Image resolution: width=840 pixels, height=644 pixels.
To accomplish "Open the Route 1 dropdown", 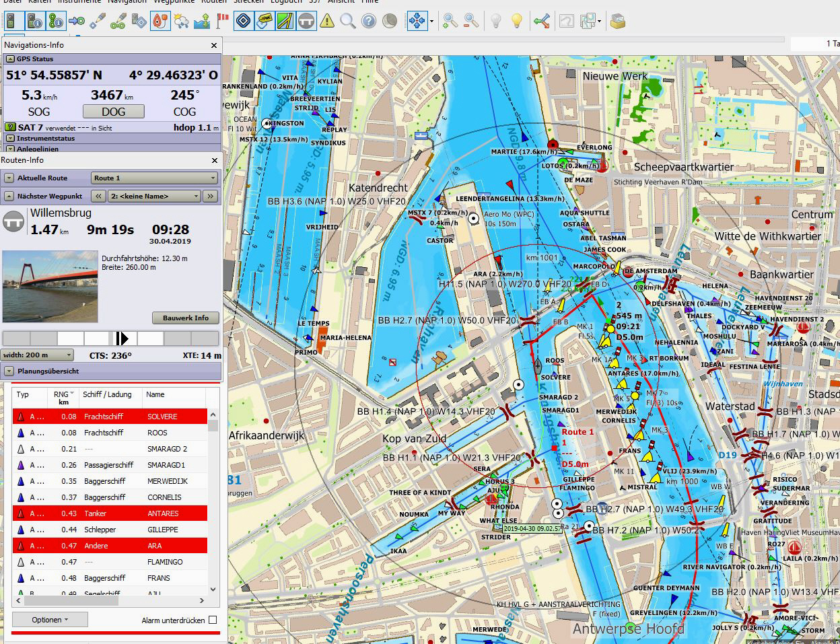I will click(x=155, y=178).
